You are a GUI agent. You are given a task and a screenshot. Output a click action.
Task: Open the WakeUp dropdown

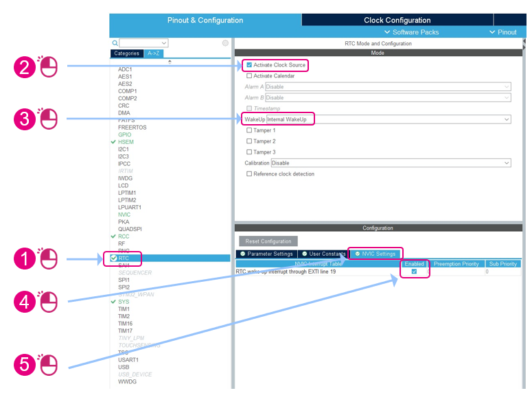pyautogui.click(x=389, y=119)
